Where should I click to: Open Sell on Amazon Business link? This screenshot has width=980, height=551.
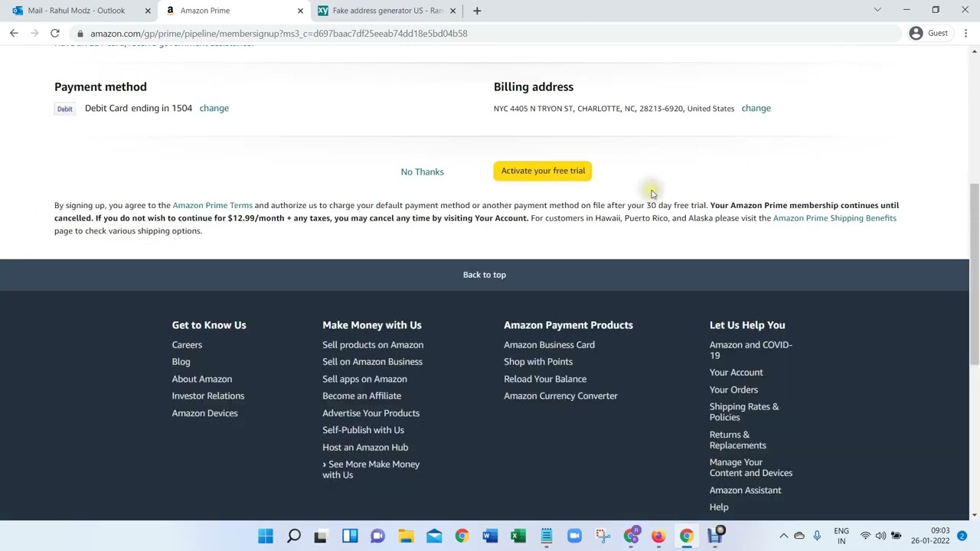[x=372, y=361]
